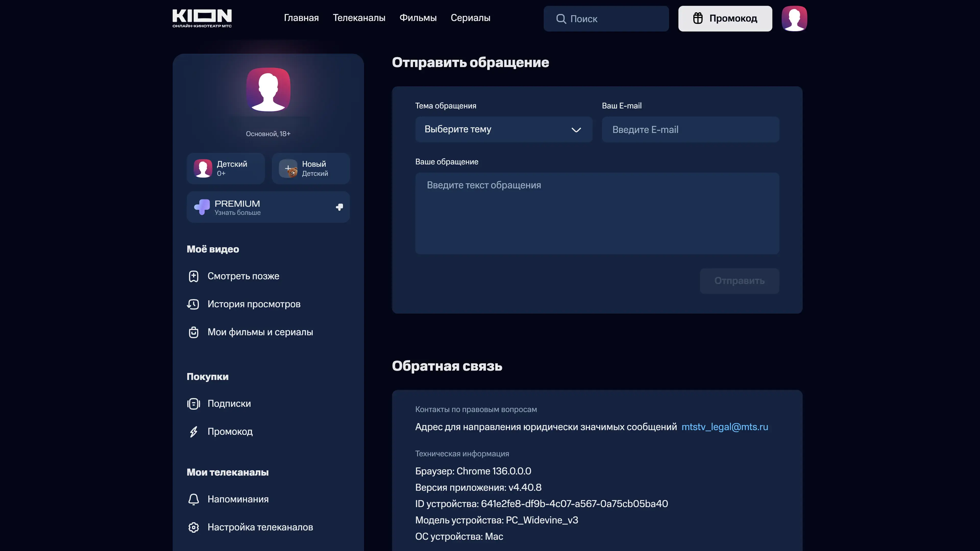Click the chevron arrow in the topic selector
This screenshot has height=551, width=980.
point(576,130)
